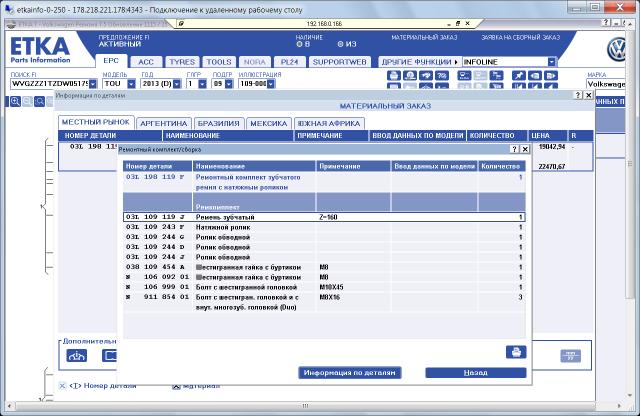Open the ГОД dropdown showing 2013 (D)
Screen dimensions: 640x416
click(177, 84)
